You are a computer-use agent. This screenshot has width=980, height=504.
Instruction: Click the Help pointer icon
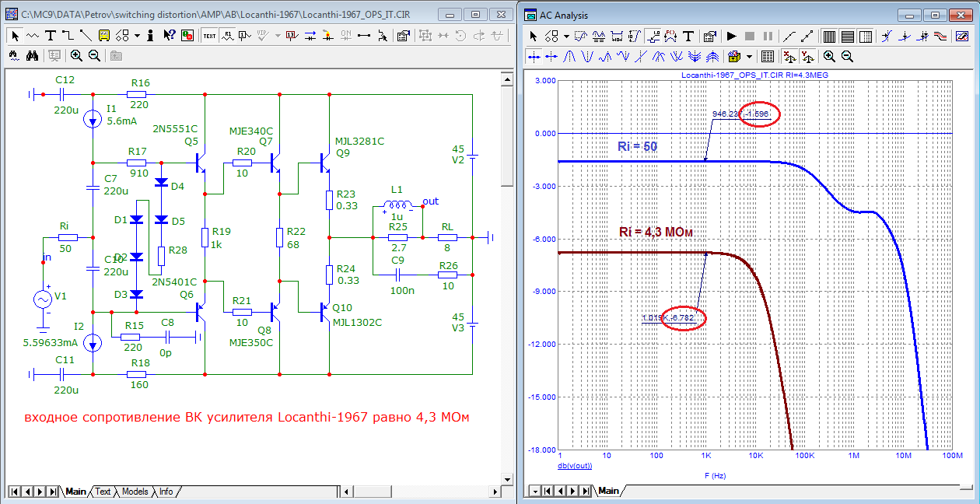coord(169,35)
